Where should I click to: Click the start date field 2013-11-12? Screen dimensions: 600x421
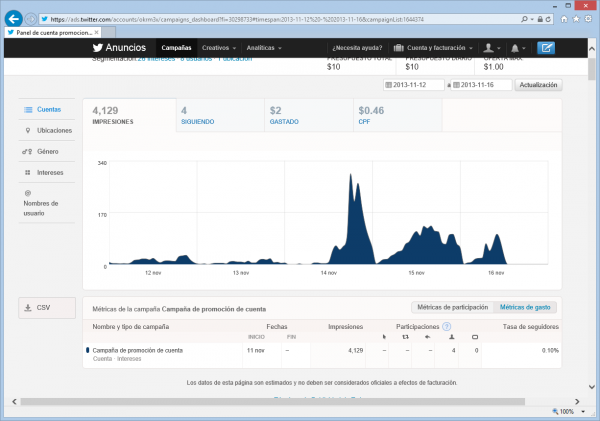click(413, 85)
